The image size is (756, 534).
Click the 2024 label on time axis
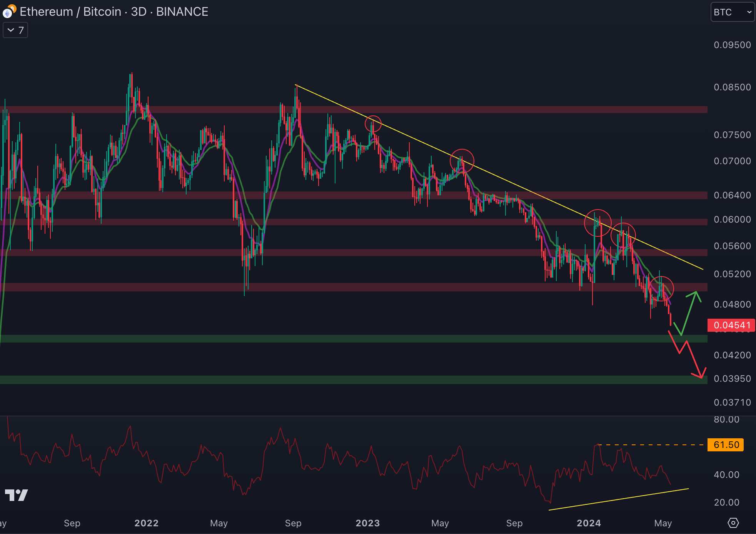588,523
